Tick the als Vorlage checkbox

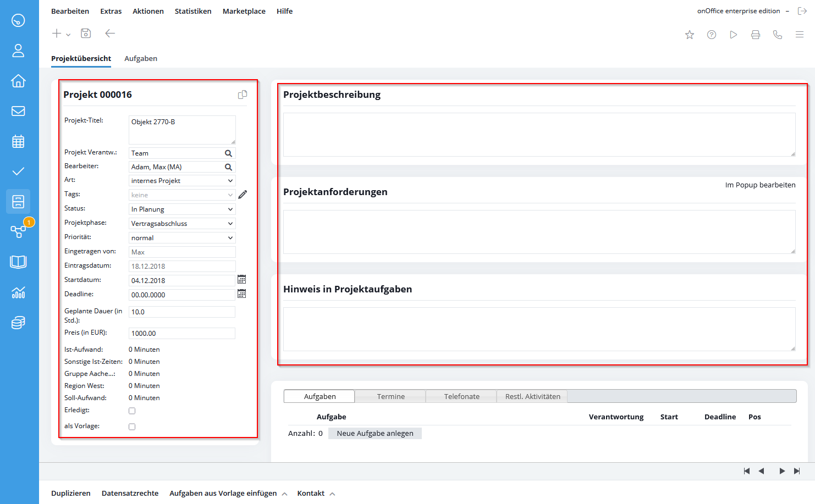pos(132,427)
